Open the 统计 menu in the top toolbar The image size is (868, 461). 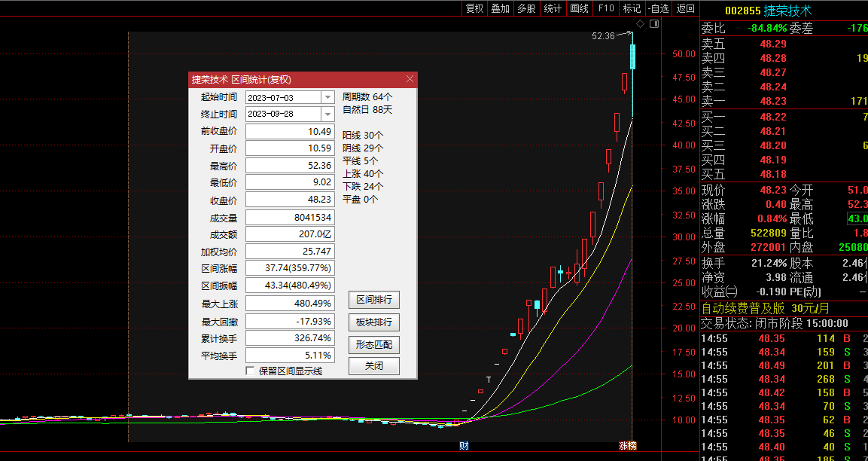pyautogui.click(x=553, y=8)
